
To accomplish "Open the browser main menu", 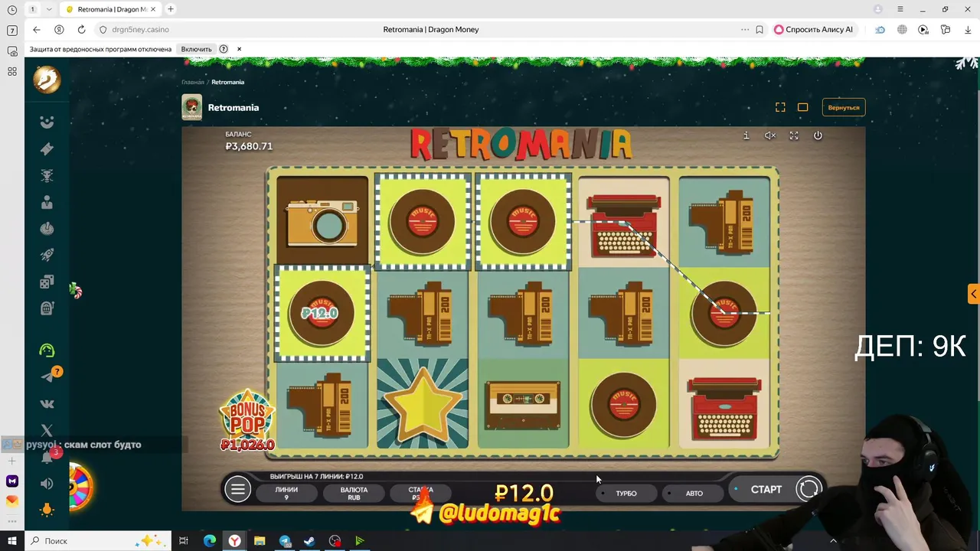I will [901, 9].
